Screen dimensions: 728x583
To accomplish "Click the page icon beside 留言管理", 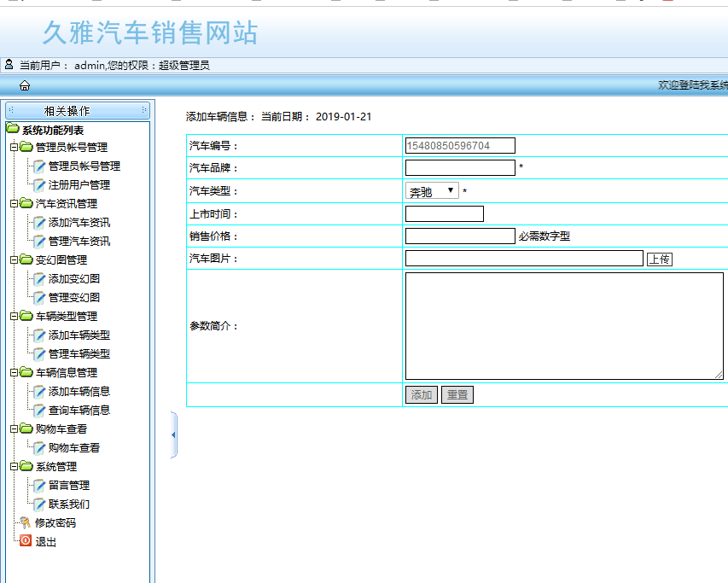I will point(39,486).
